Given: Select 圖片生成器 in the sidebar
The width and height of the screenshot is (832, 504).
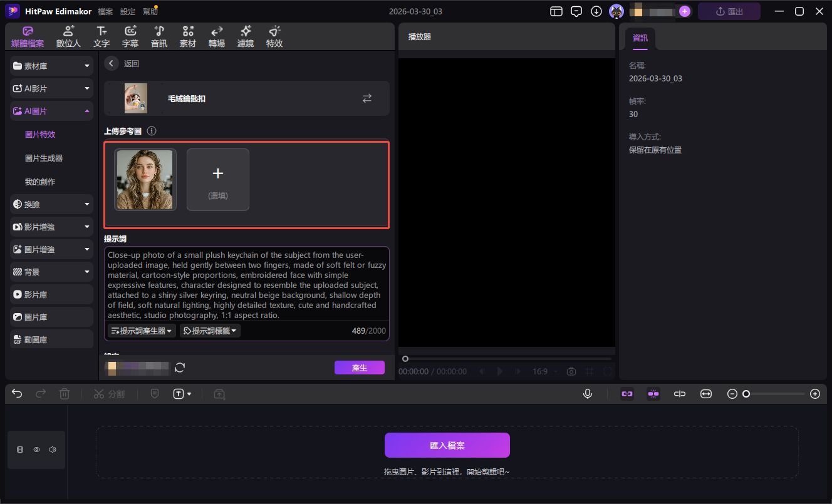Looking at the screenshot, I should click(x=44, y=158).
